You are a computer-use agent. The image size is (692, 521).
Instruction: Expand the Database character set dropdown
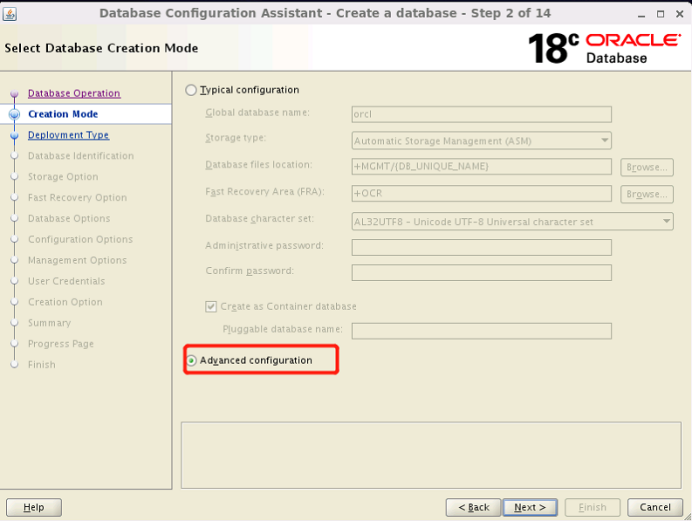click(512, 222)
